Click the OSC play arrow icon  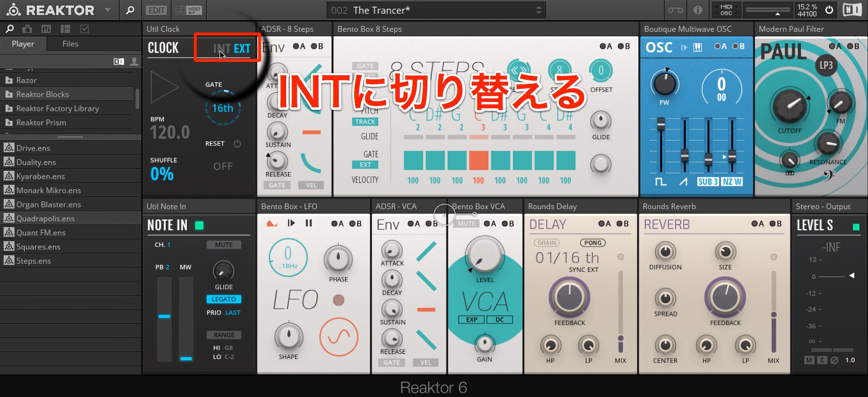tap(684, 48)
